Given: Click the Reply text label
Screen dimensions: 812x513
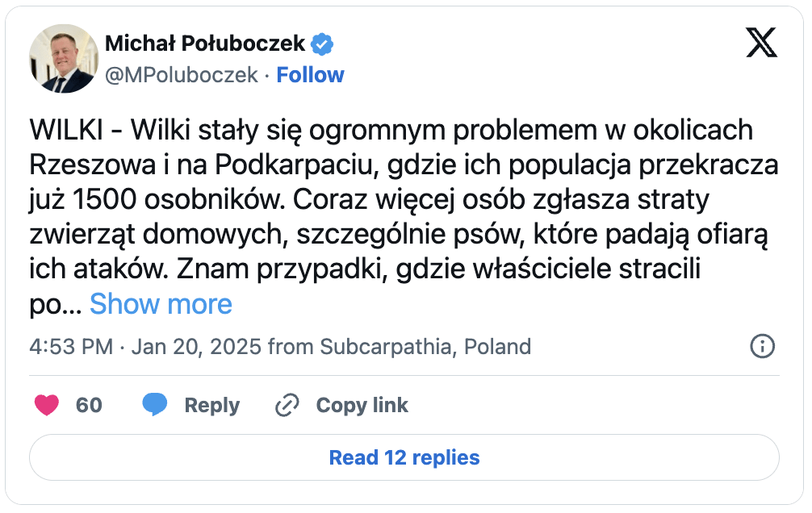Looking at the screenshot, I should pyautogui.click(x=211, y=405).
